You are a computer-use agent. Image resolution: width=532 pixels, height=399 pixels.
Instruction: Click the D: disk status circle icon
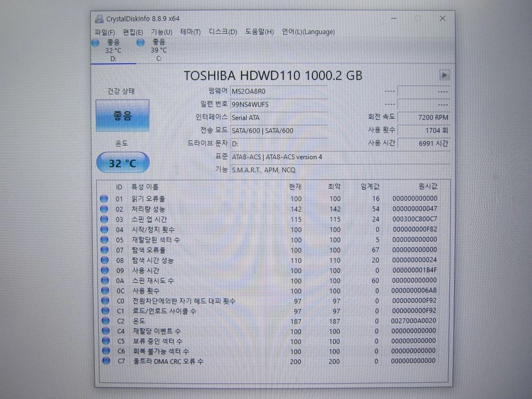click(x=95, y=43)
